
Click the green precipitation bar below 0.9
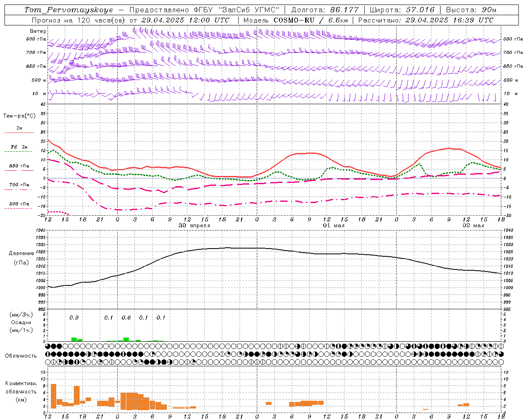[74, 339]
